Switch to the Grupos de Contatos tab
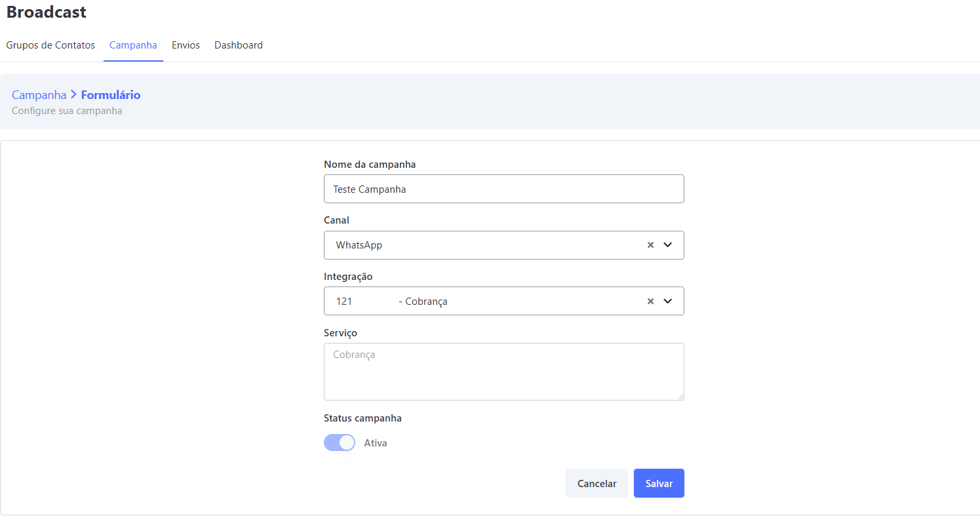 click(50, 45)
